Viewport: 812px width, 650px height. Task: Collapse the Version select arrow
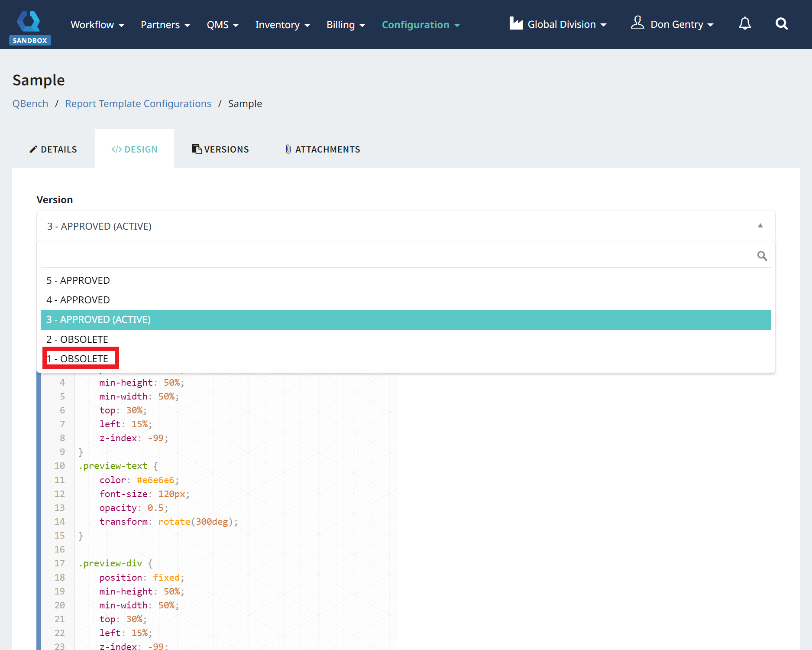pyautogui.click(x=760, y=226)
